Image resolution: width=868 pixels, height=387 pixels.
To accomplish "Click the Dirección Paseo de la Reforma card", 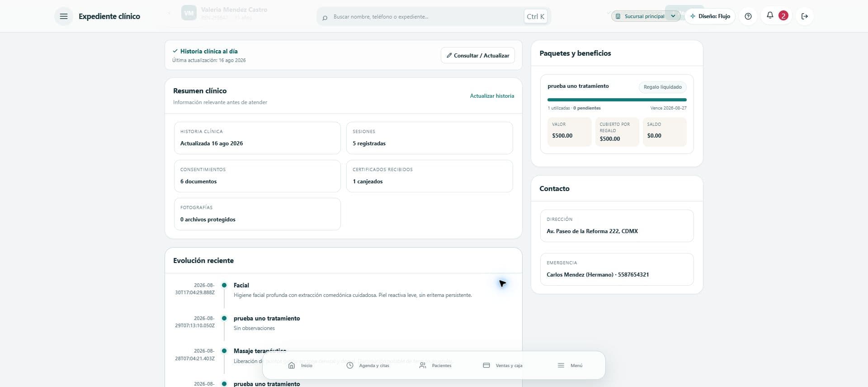I will click(x=617, y=226).
